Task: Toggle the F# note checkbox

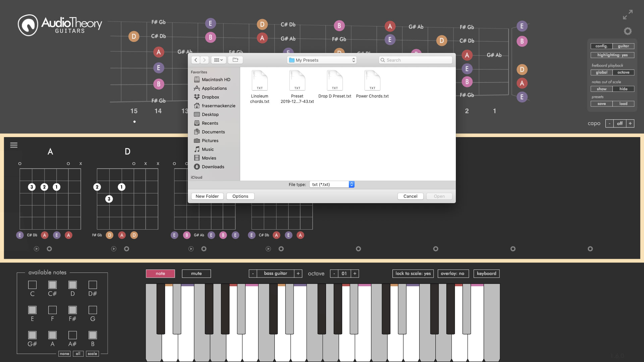Action: 72,310
